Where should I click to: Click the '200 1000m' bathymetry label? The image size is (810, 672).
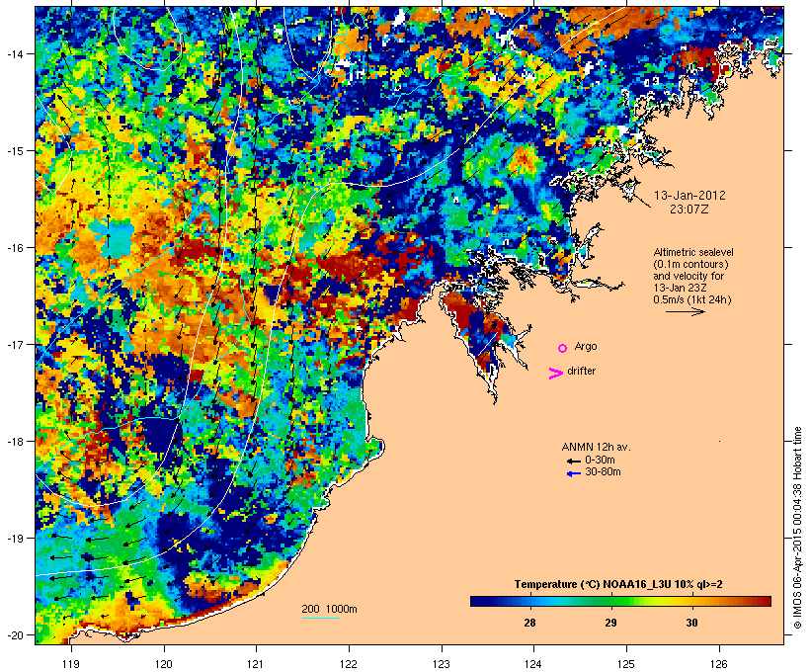point(329,609)
